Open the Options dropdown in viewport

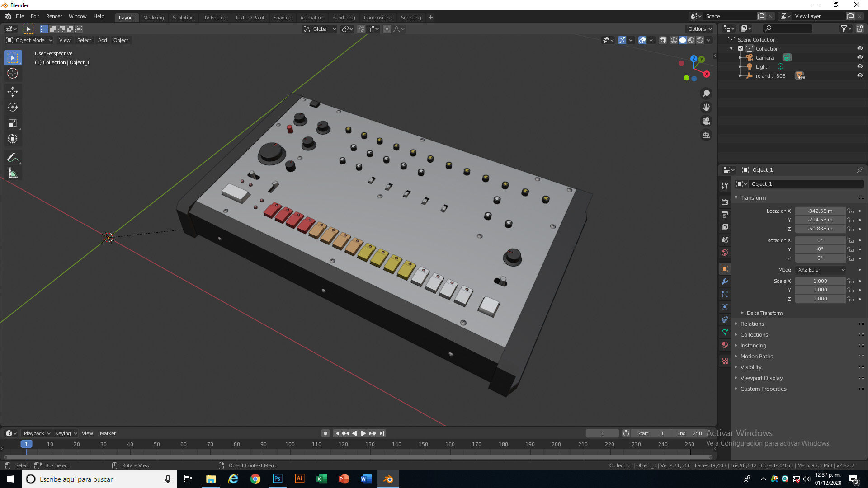[700, 29]
